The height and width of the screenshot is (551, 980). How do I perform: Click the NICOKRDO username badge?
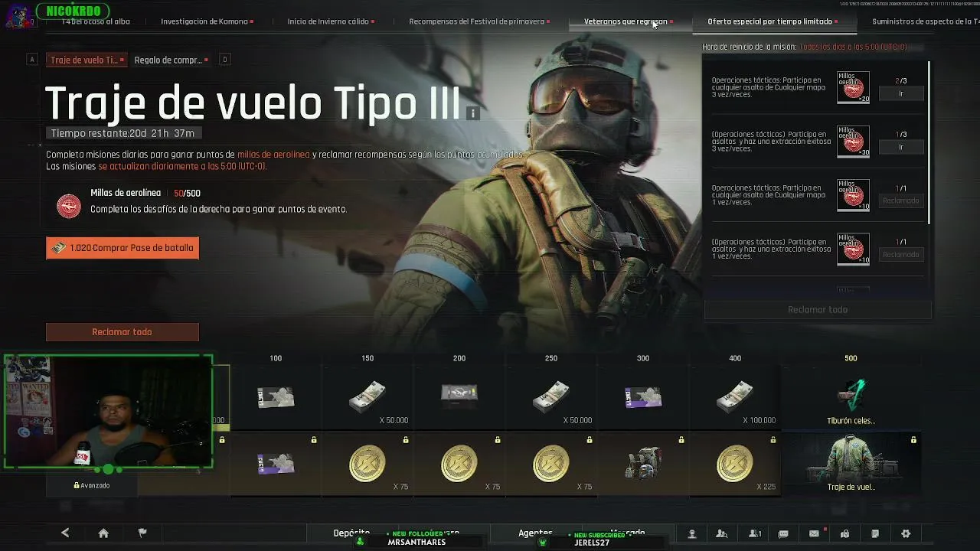(72, 11)
